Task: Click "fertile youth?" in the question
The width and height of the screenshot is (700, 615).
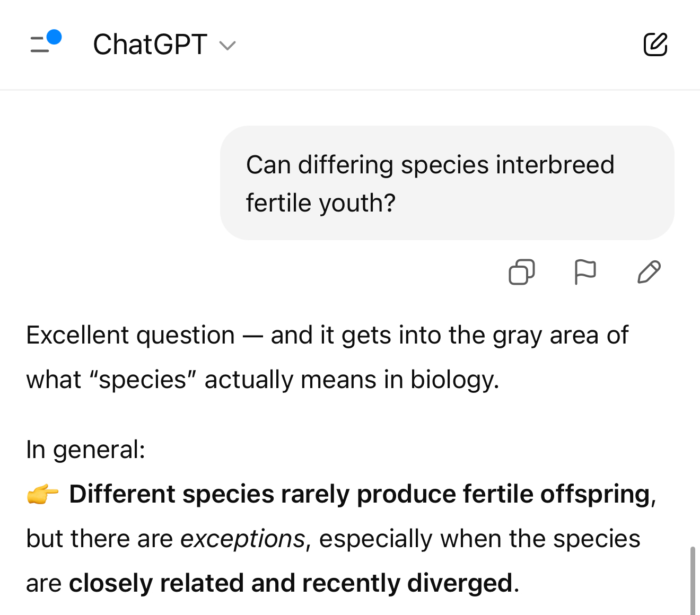Action: click(321, 203)
